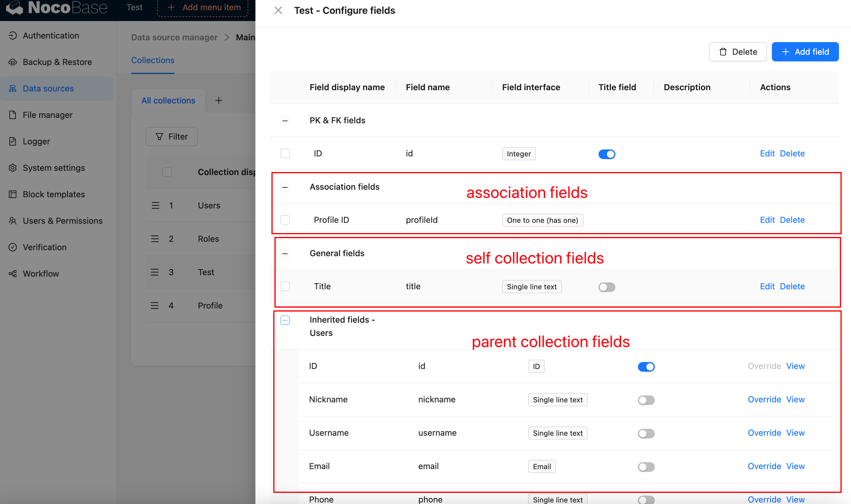Click the System settings gear icon
Viewport: 851px width, 504px height.
click(13, 168)
